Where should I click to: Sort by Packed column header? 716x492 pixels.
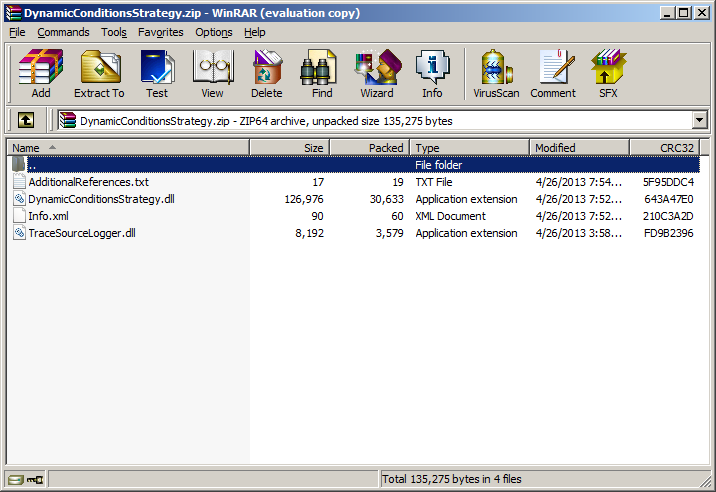369,148
